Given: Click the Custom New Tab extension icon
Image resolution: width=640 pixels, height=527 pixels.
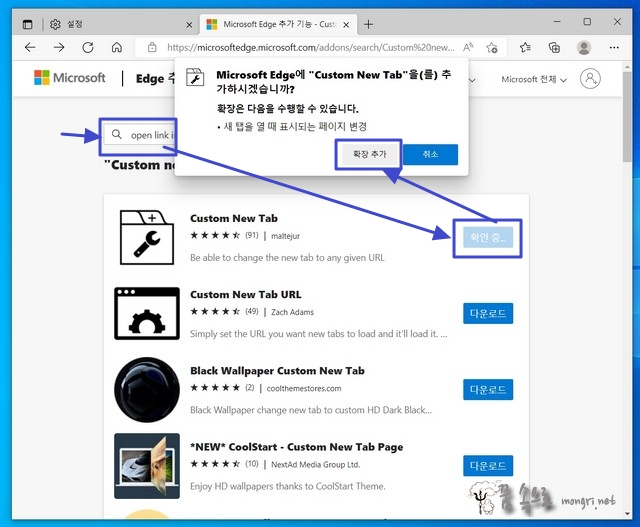Looking at the screenshot, I should pyautogui.click(x=147, y=238).
